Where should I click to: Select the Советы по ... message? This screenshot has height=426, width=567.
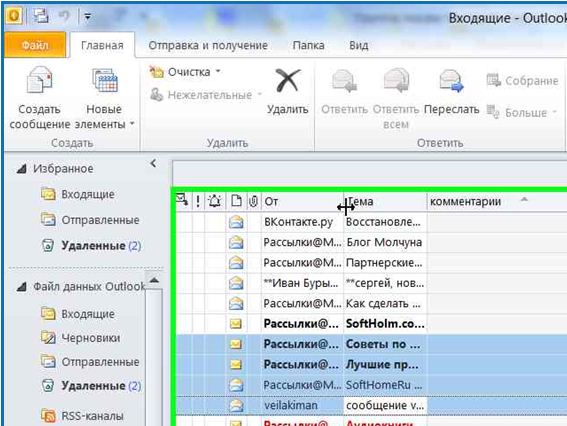371,344
